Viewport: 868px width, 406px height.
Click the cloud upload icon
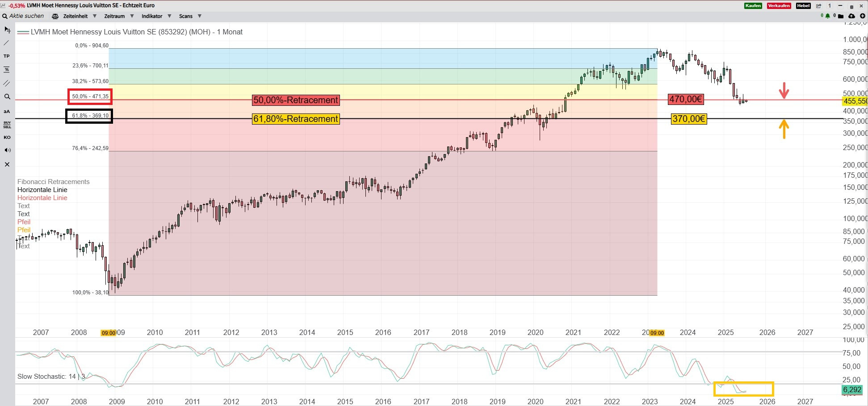(x=851, y=16)
